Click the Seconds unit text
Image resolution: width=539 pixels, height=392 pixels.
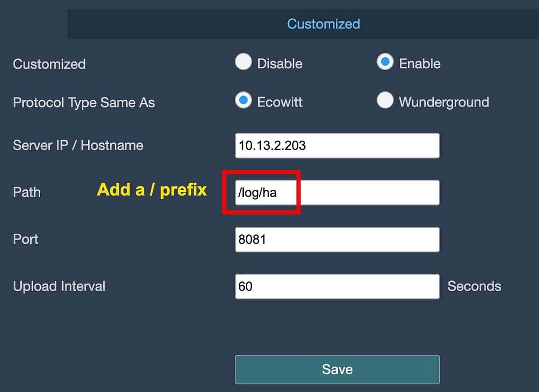tap(474, 286)
